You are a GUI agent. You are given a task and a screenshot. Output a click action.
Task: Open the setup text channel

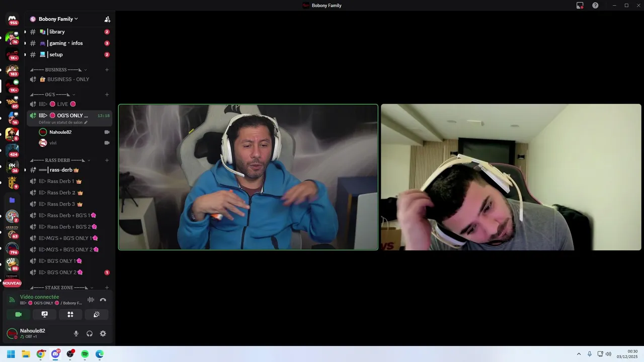[69, 55]
